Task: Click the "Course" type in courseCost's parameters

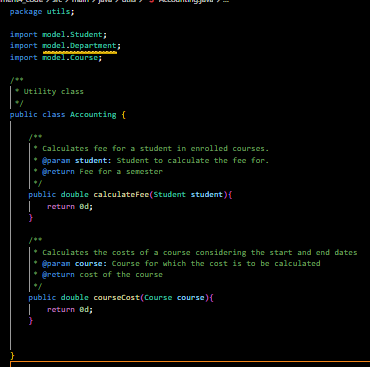Action: [158, 297]
